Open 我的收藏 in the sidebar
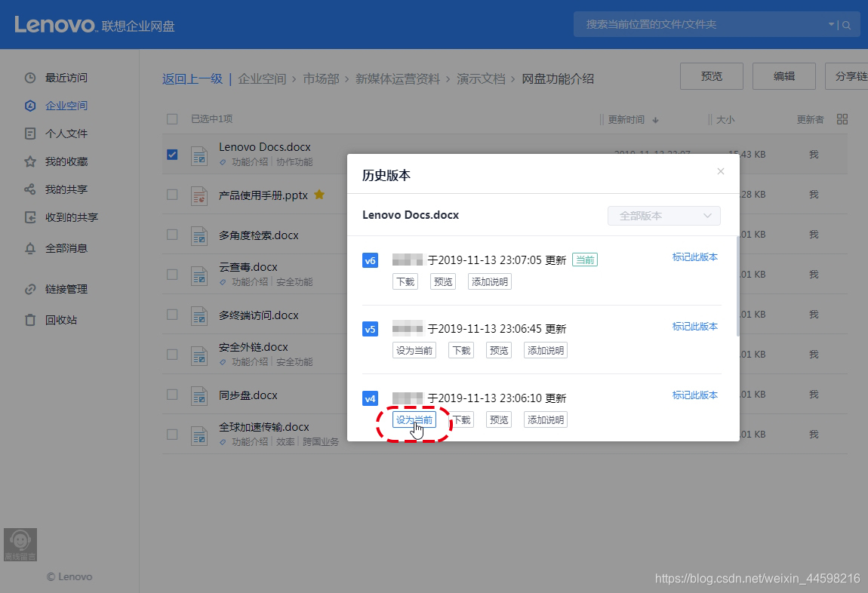The height and width of the screenshot is (593, 868). tap(56, 161)
